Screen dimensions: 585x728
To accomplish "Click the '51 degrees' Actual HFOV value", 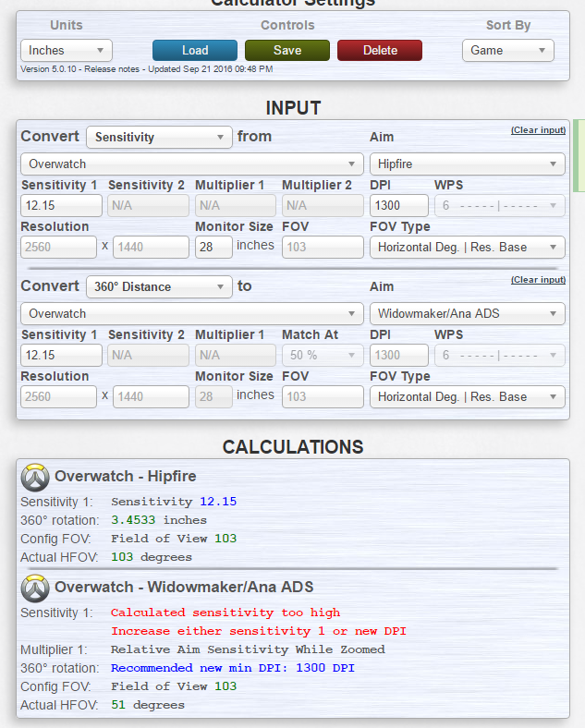I will tap(148, 705).
